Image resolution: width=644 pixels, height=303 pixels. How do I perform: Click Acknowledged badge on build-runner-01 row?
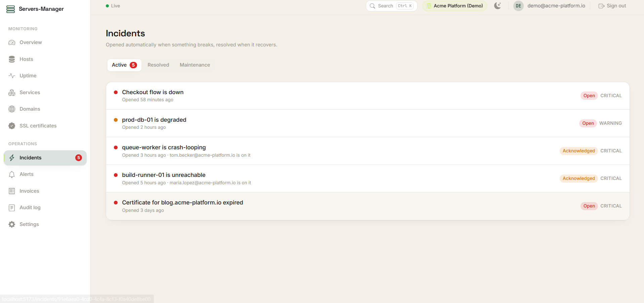point(579,179)
